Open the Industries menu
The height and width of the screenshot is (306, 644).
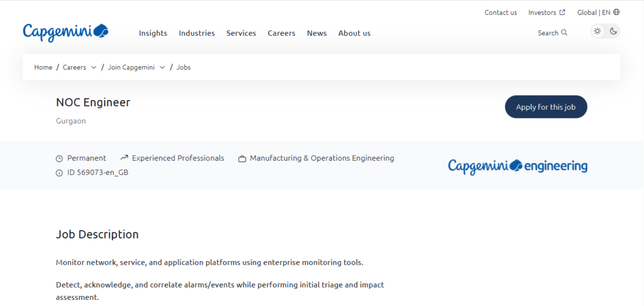coord(197,33)
